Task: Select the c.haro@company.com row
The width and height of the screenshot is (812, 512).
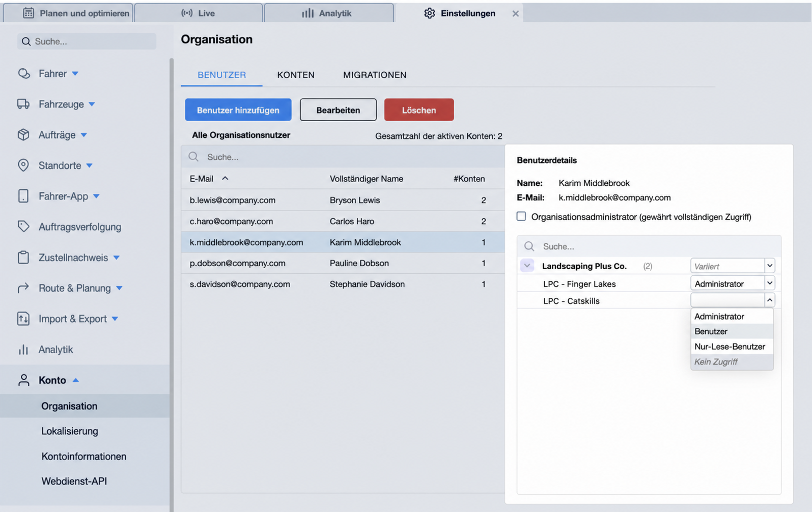Action: click(x=343, y=221)
